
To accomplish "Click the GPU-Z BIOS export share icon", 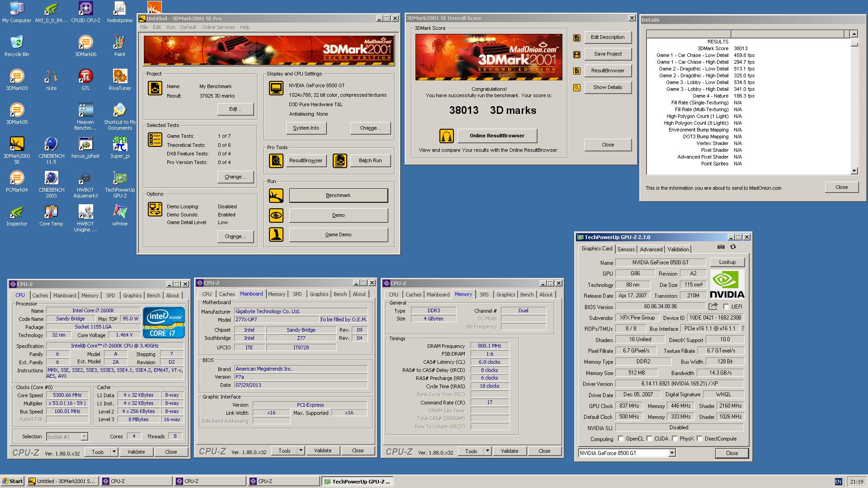I will [713, 306].
